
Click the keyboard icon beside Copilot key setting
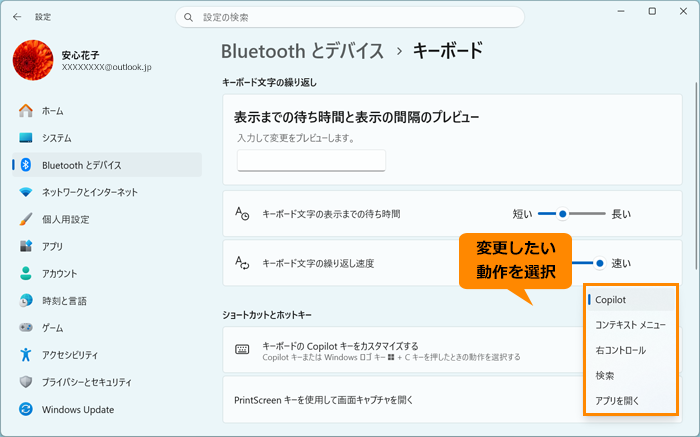[242, 350]
